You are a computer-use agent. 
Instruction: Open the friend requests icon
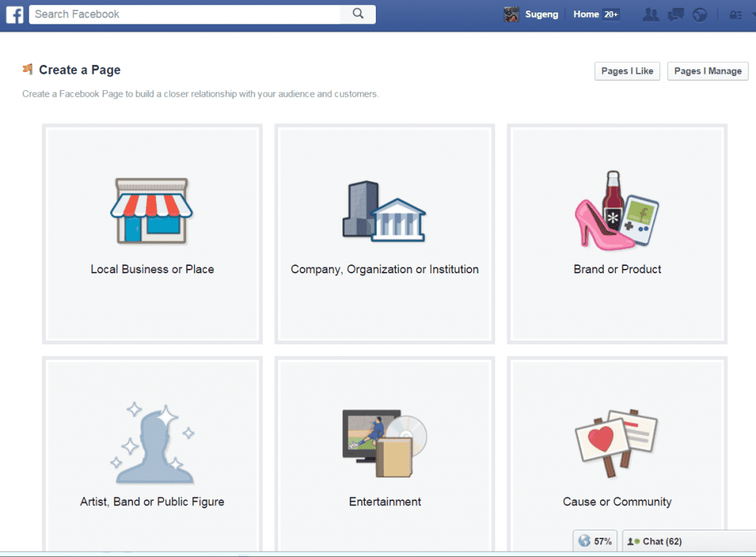click(651, 15)
